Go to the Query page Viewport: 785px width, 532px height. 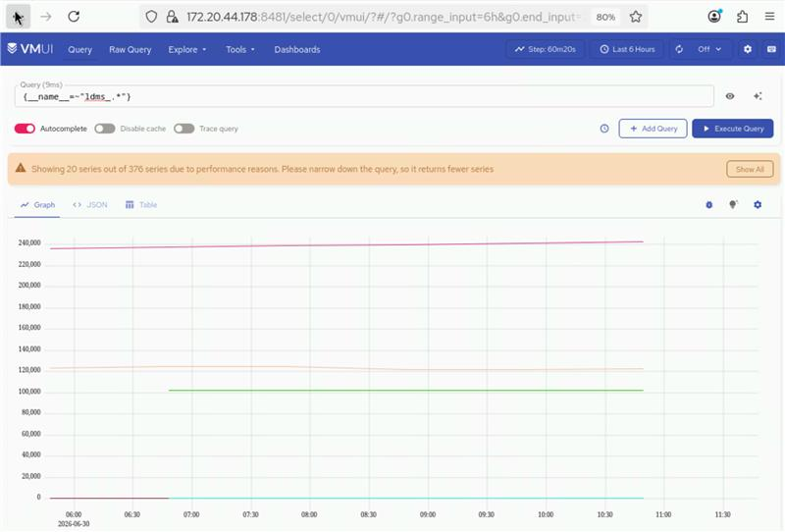coord(80,50)
